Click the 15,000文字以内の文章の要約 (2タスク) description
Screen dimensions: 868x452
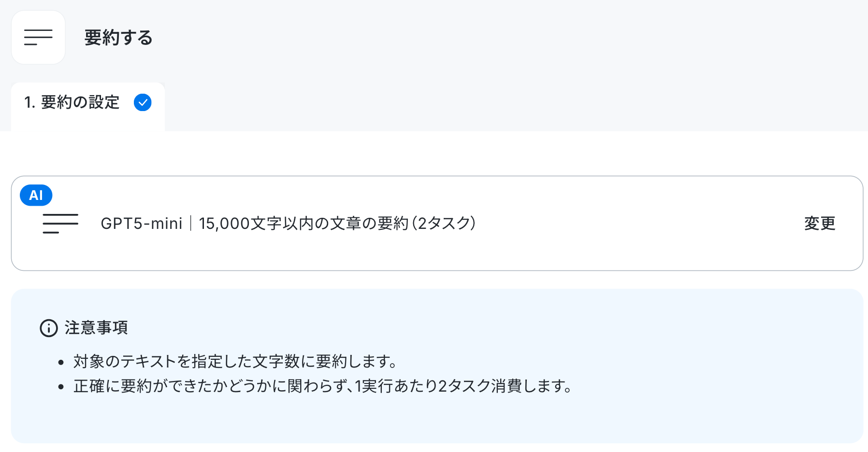(x=337, y=224)
